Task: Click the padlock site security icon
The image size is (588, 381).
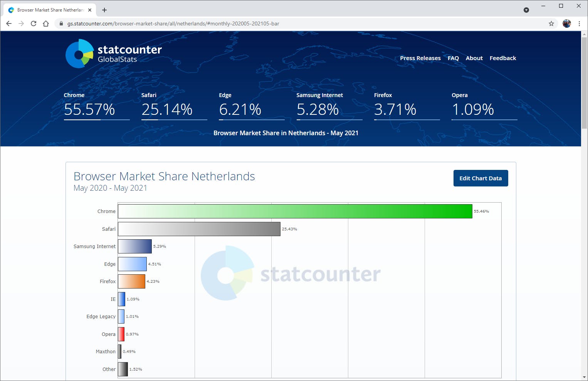Action: [x=61, y=23]
